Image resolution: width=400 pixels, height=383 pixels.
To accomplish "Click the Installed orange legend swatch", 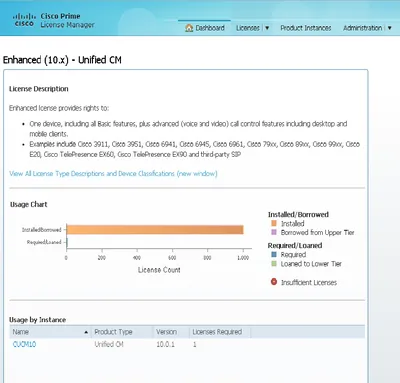I will pyautogui.click(x=274, y=223).
